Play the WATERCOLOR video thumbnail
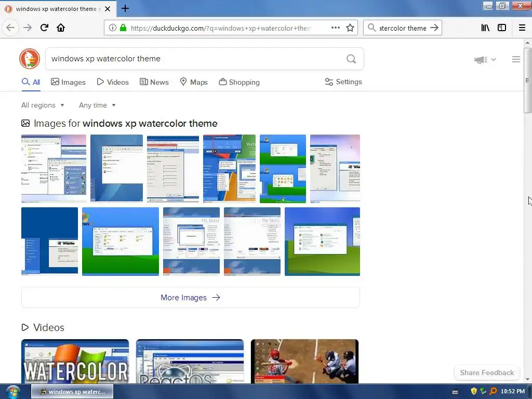The height and width of the screenshot is (399, 532). [x=75, y=362]
